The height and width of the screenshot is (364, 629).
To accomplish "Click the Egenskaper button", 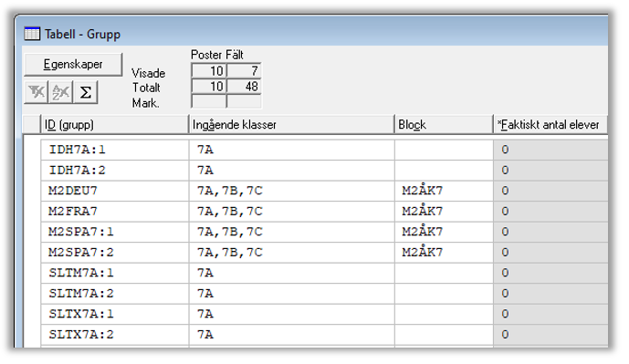I will tap(73, 64).
